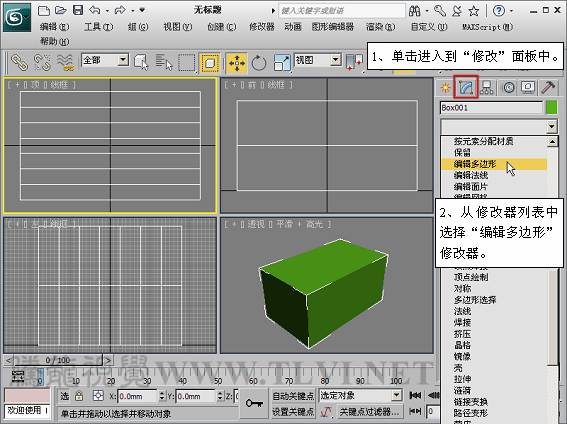Switch to the Utilities hammer tab
The height and width of the screenshot is (424, 567).
click(548, 87)
